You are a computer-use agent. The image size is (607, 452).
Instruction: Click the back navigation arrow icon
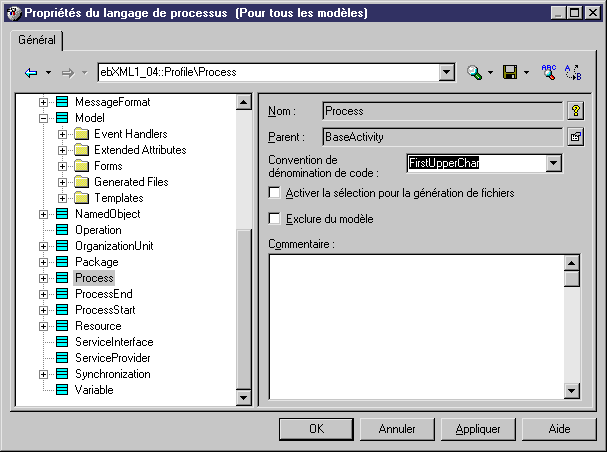tap(30, 73)
